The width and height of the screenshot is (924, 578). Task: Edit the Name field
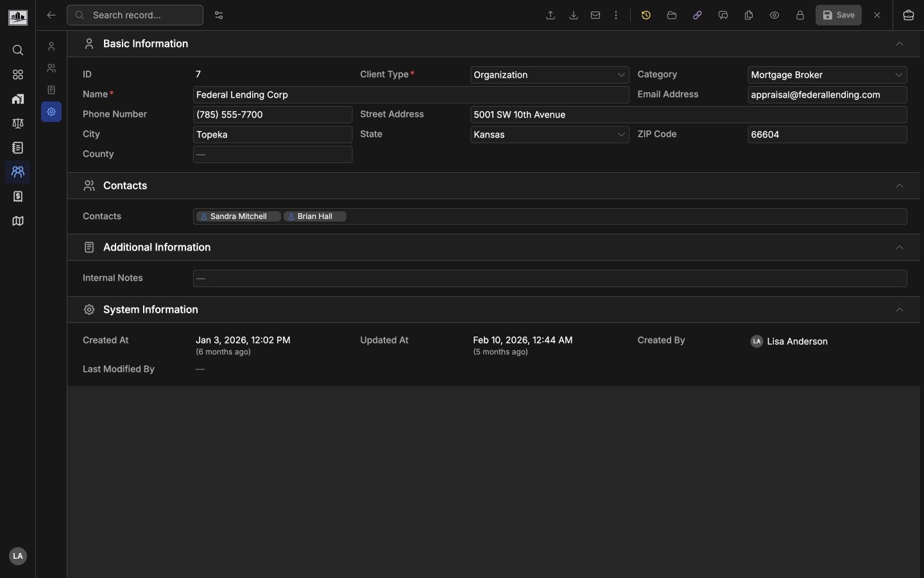411,95
